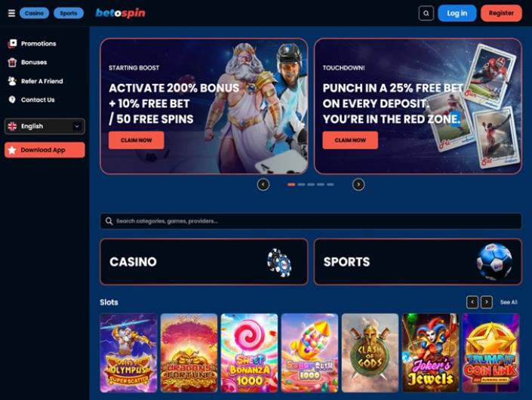The height and width of the screenshot is (400, 532).
Task: Expand the English language dropdown
Action: tap(45, 126)
